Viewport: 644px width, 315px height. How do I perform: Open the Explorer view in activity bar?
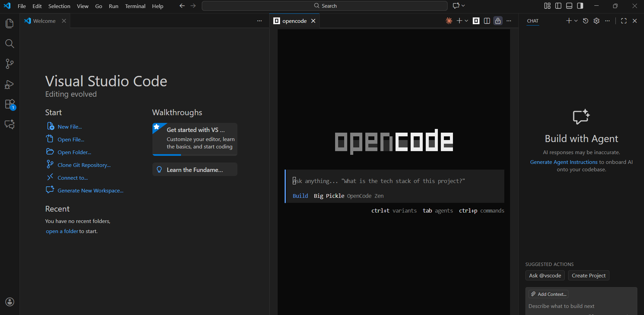click(10, 24)
